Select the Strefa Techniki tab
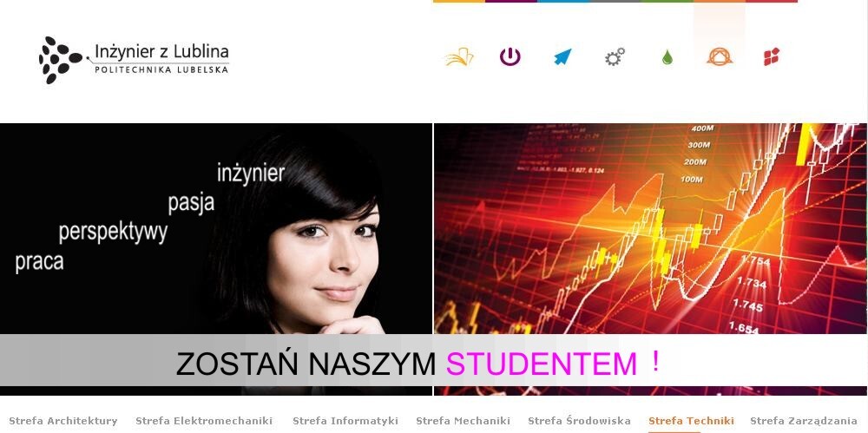Image resolution: width=868 pixels, height=433 pixels. 691,421
